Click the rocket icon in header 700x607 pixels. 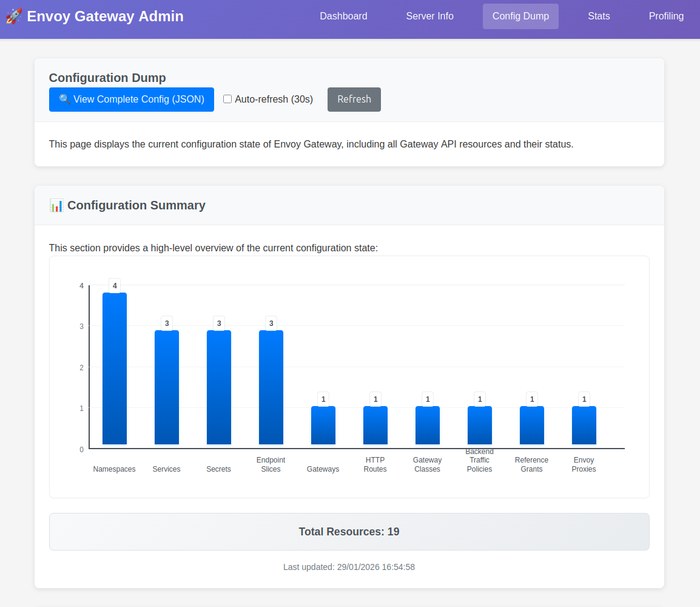pyautogui.click(x=14, y=16)
